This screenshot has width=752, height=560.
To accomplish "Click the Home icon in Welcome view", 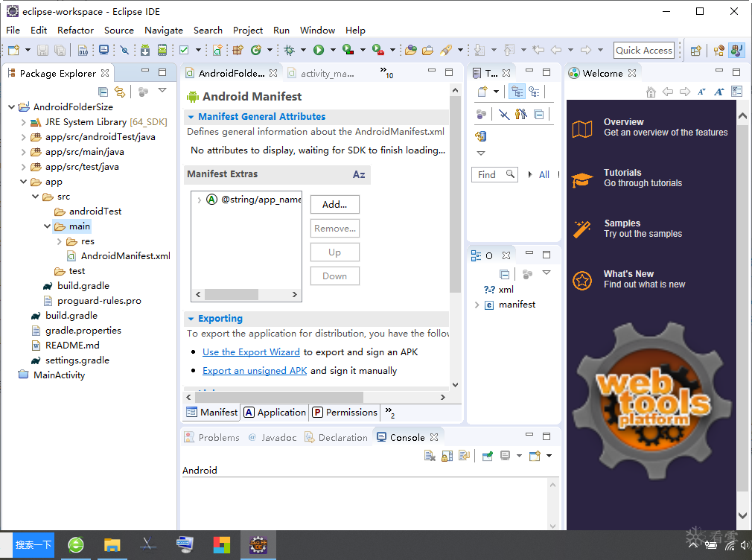I will point(651,92).
